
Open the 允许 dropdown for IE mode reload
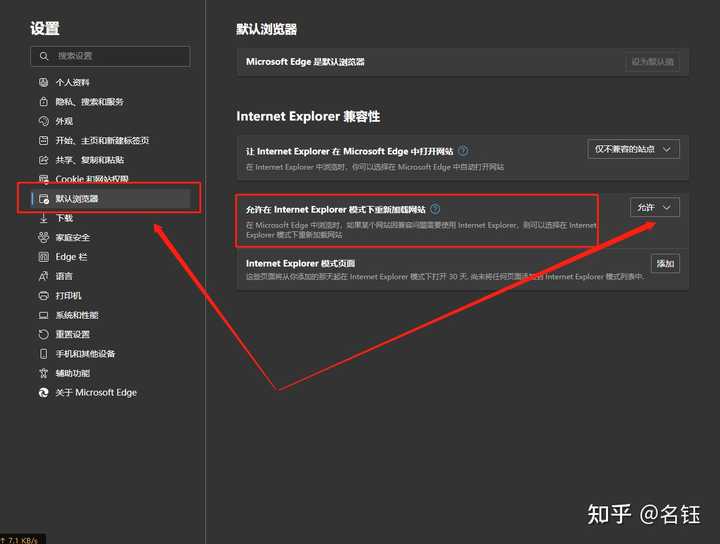[654, 208]
